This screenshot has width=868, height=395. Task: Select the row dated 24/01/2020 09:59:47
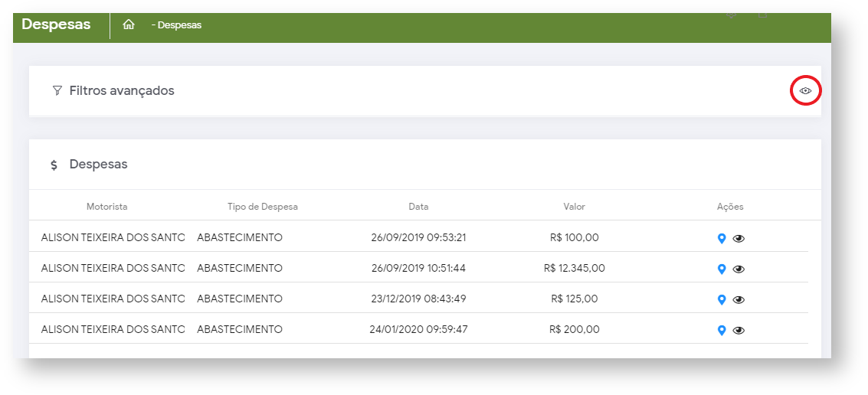click(418, 330)
